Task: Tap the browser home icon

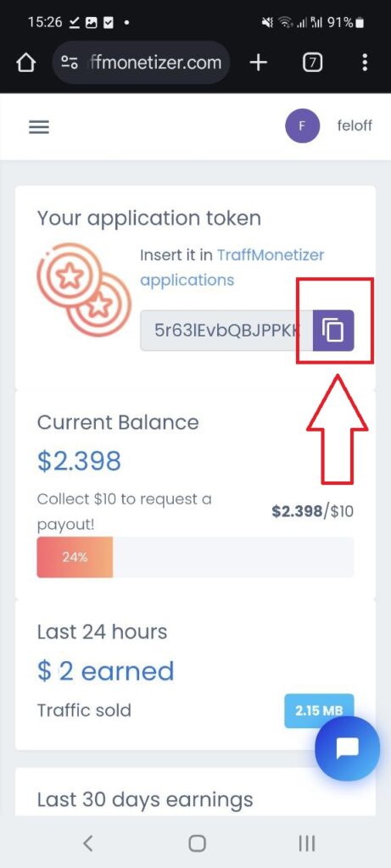Action: (x=25, y=63)
